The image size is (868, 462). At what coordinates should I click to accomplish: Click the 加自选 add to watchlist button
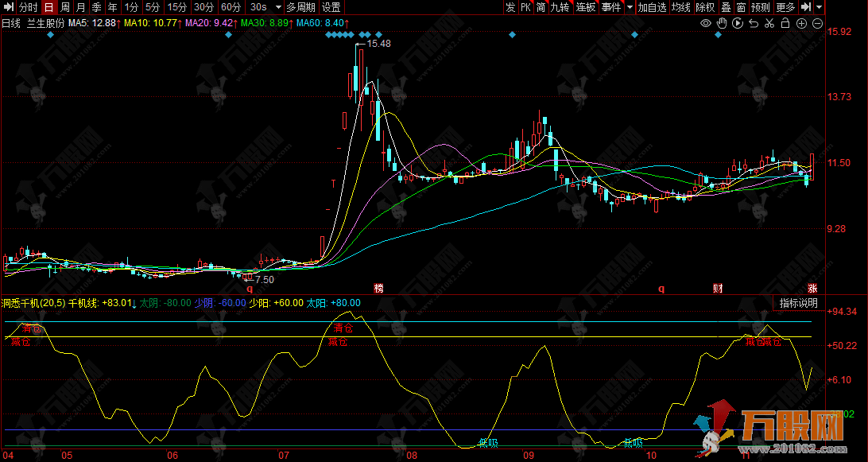pyautogui.click(x=652, y=7)
